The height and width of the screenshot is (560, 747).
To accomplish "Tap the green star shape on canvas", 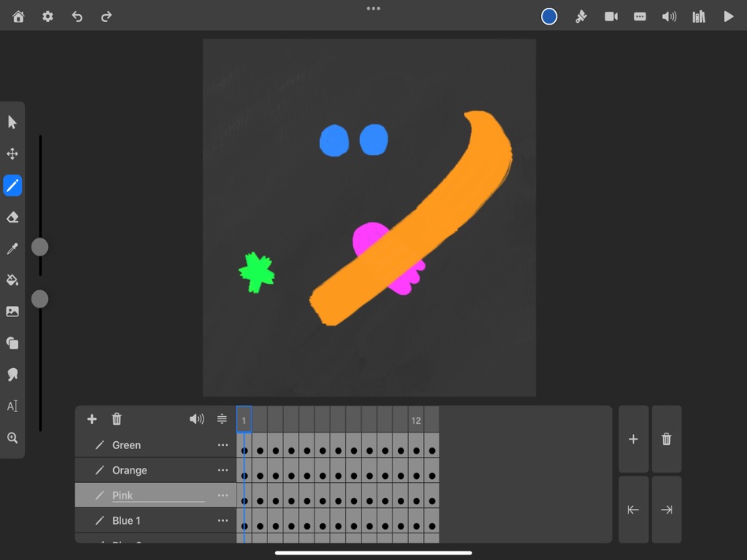I will click(257, 272).
